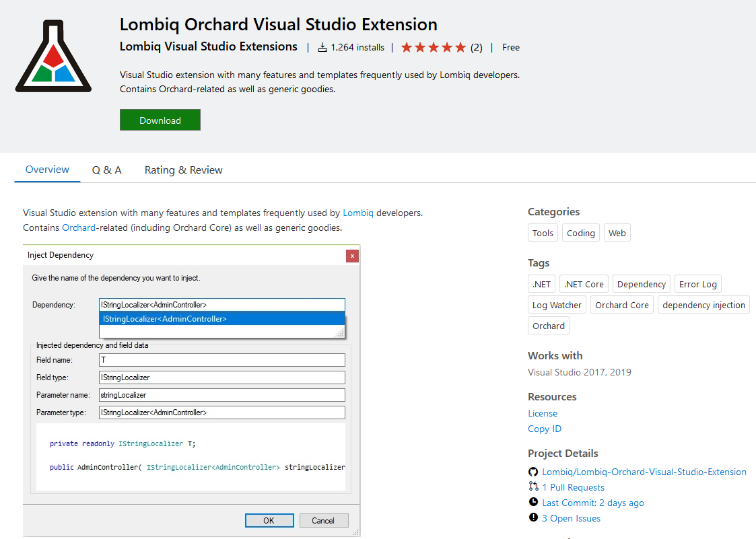Click the Lombiq Orchard Visual Studio Extension title

coord(279,24)
